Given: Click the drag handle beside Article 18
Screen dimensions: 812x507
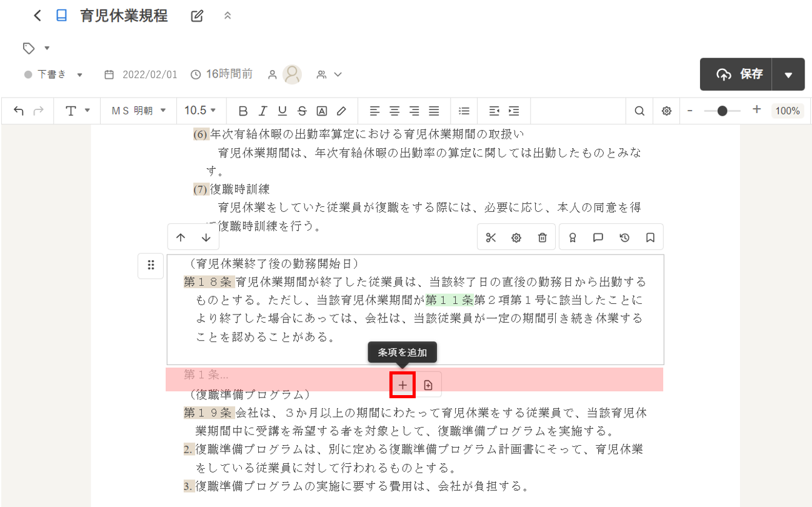Looking at the screenshot, I should (x=151, y=266).
